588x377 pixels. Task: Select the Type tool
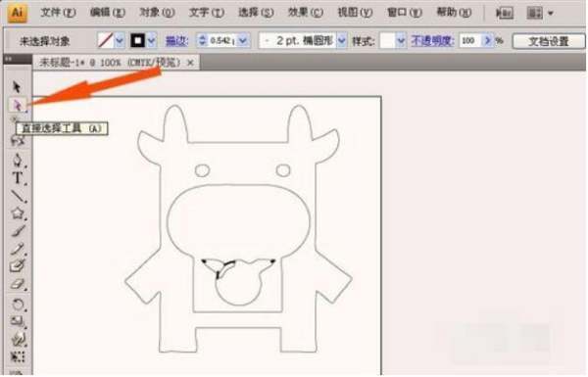(x=18, y=178)
